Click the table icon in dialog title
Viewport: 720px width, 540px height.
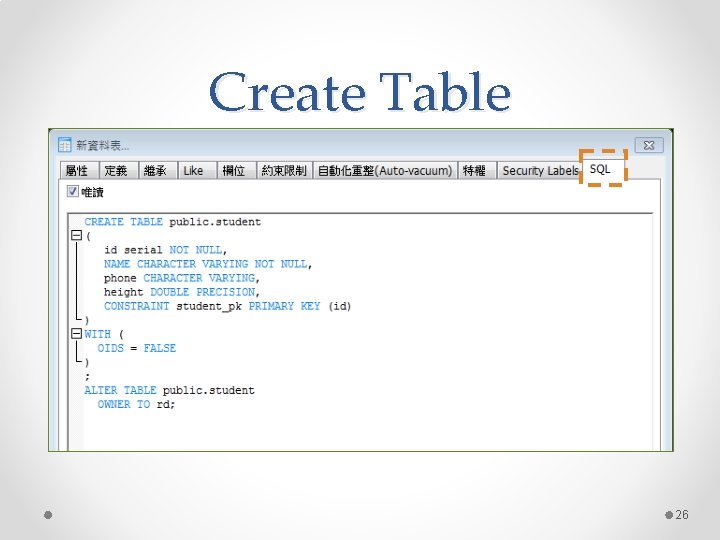pyautogui.click(x=65, y=145)
